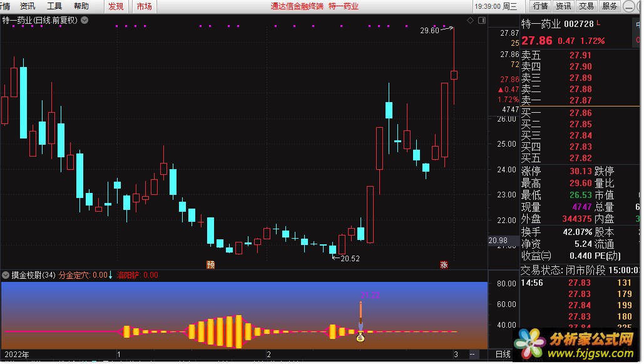Click the 买四 price 27.83

(x=580, y=147)
